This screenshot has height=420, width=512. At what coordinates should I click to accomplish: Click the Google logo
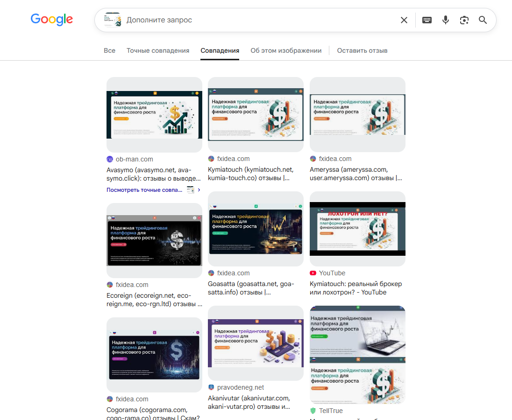(51, 20)
